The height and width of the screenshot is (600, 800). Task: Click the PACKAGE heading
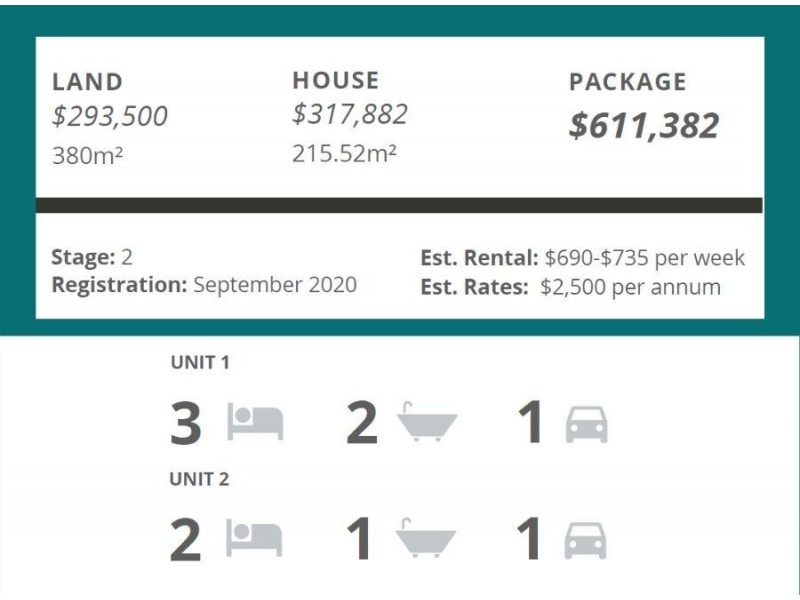click(x=628, y=82)
